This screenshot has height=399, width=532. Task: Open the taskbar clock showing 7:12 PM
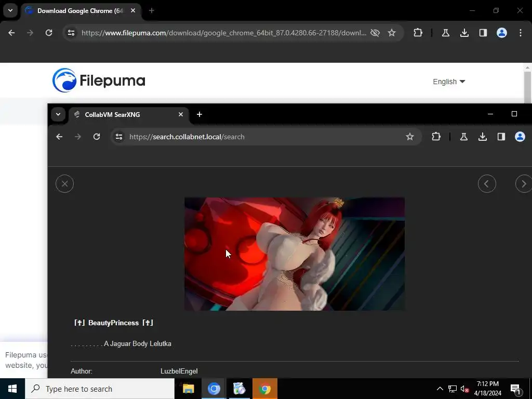click(x=487, y=389)
